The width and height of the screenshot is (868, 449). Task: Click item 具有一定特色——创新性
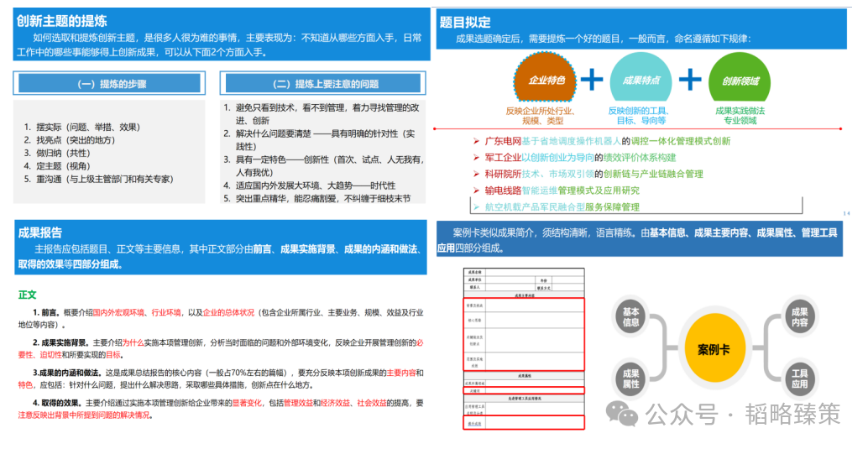tap(324, 166)
